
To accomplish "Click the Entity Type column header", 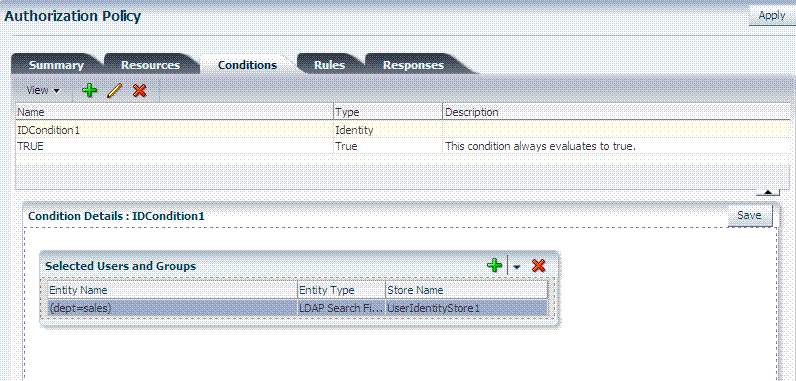I will (x=341, y=290).
